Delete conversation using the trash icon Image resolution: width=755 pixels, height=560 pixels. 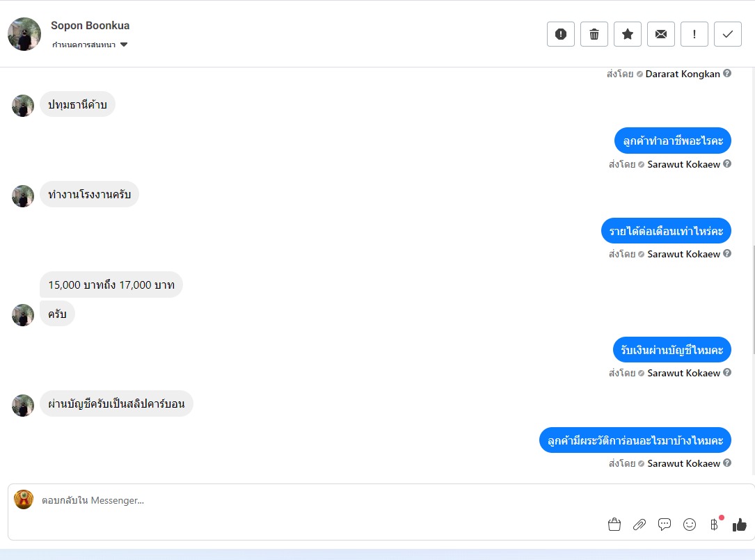594,34
